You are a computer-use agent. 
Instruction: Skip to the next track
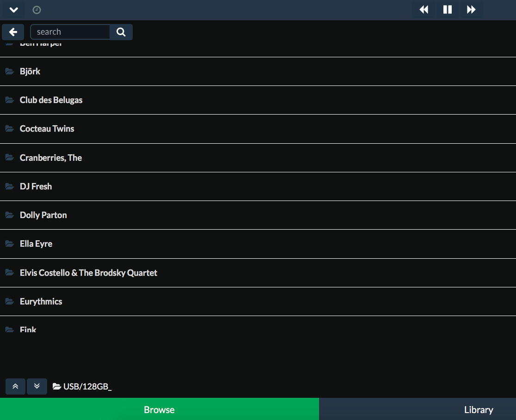click(471, 10)
